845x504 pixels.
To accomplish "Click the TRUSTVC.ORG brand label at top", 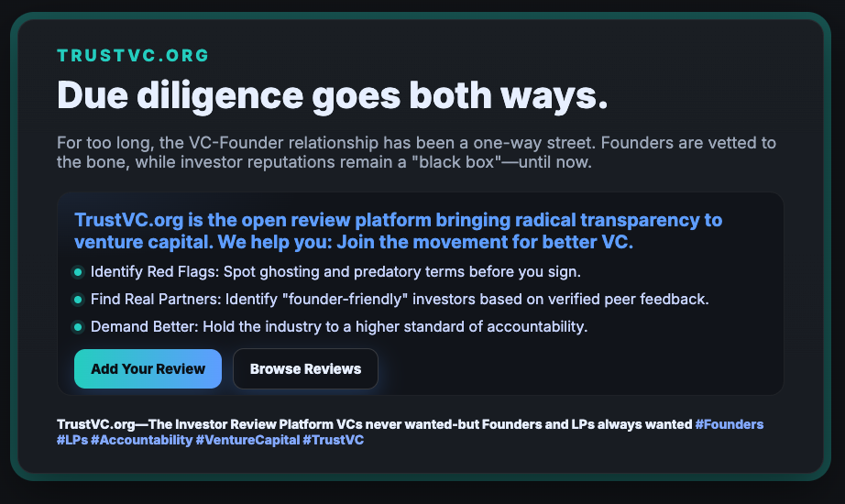I will pyautogui.click(x=133, y=55).
